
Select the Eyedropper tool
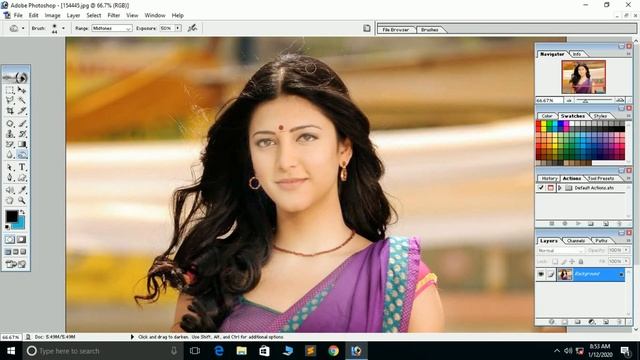[x=22, y=190]
